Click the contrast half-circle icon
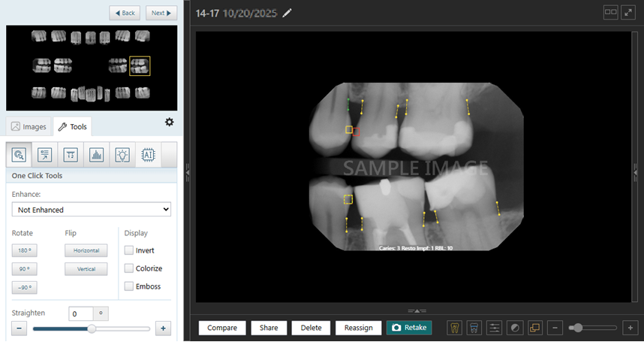Screen dimensions: 644x342 [515, 328]
